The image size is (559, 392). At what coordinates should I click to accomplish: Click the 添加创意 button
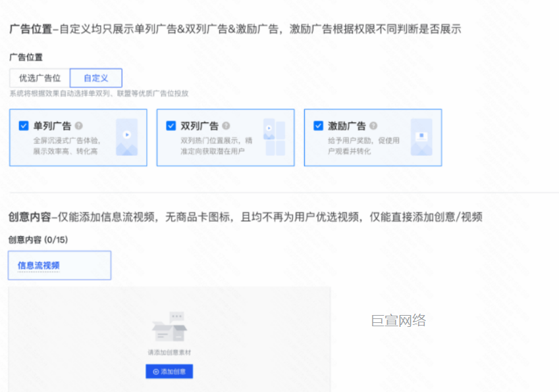coord(169,372)
